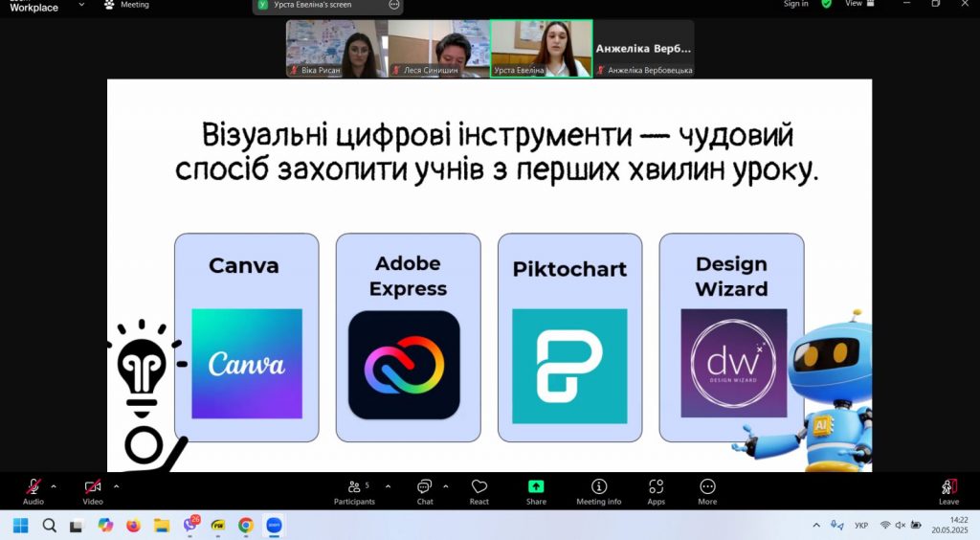
Task: Open the Apps panel
Action: pos(656,488)
